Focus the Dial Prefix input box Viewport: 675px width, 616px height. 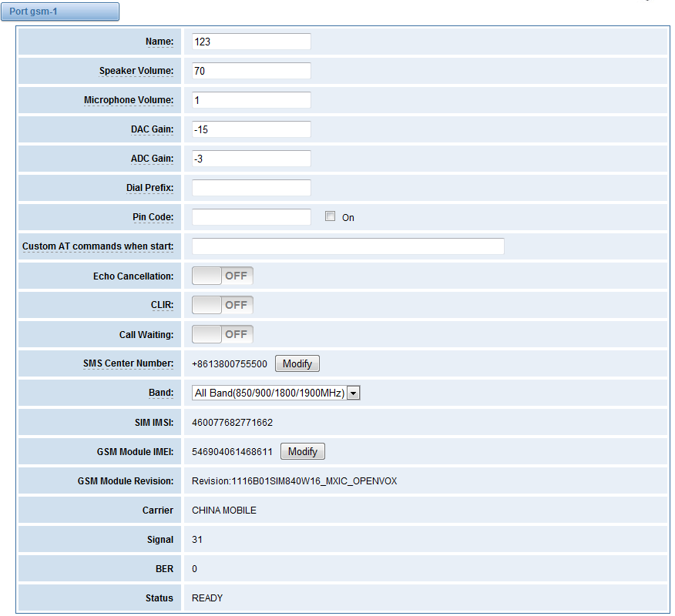pyautogui.click(x=251, y=188)
